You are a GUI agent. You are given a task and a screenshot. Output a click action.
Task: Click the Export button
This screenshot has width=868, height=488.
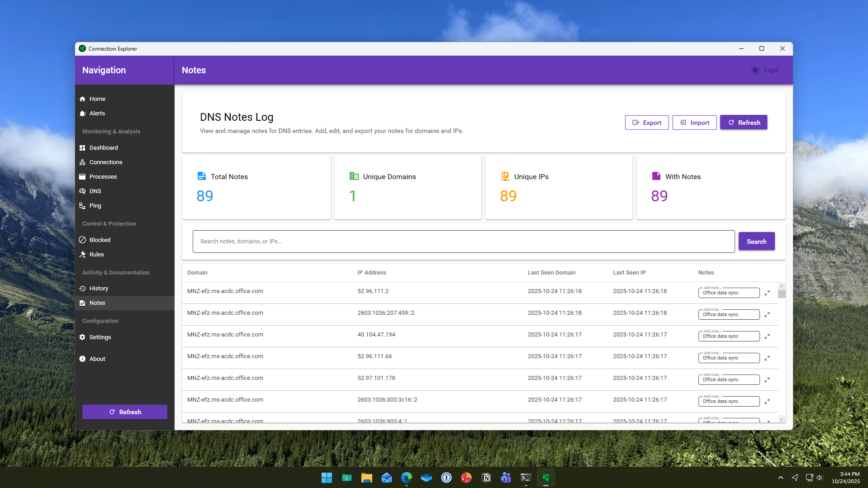tap(646, 123)
